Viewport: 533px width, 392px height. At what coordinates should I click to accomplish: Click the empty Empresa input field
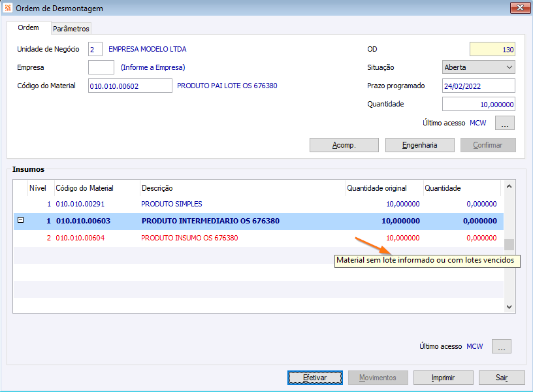(101, 67)
